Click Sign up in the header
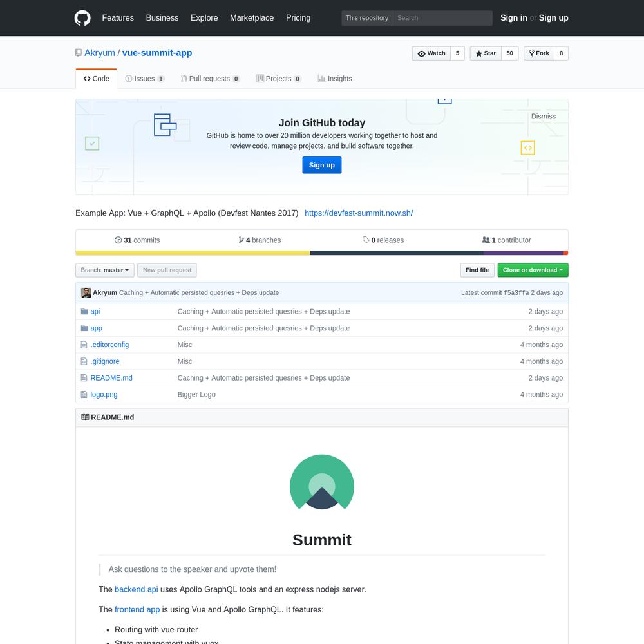 [x=553, y=18]
